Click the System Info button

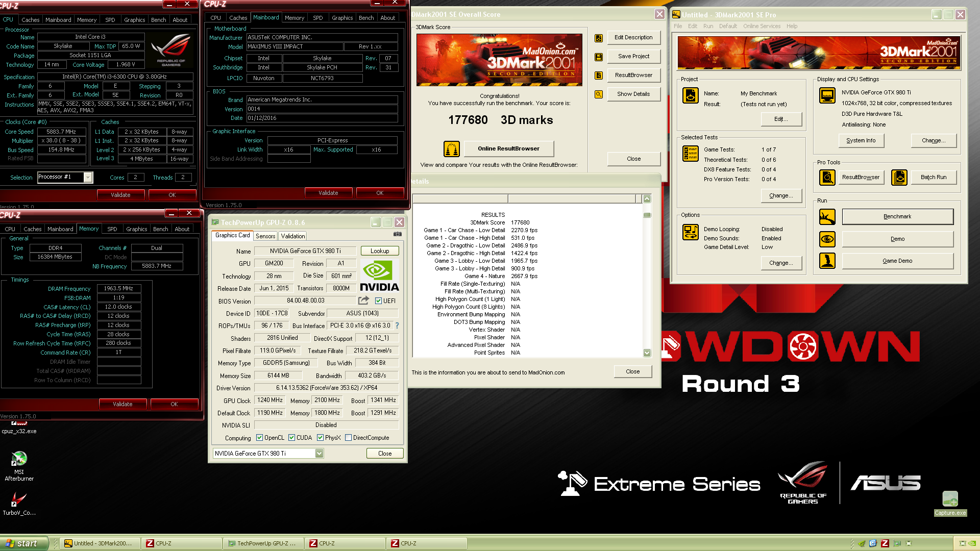point(861,141)
